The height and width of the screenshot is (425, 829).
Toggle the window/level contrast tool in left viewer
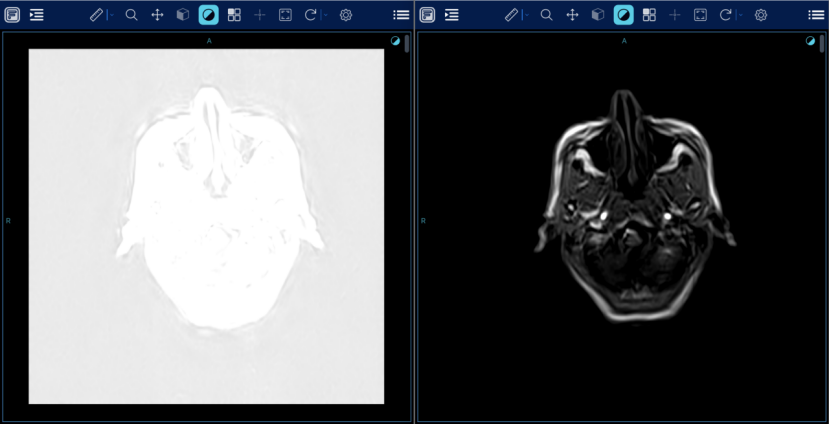208,15
